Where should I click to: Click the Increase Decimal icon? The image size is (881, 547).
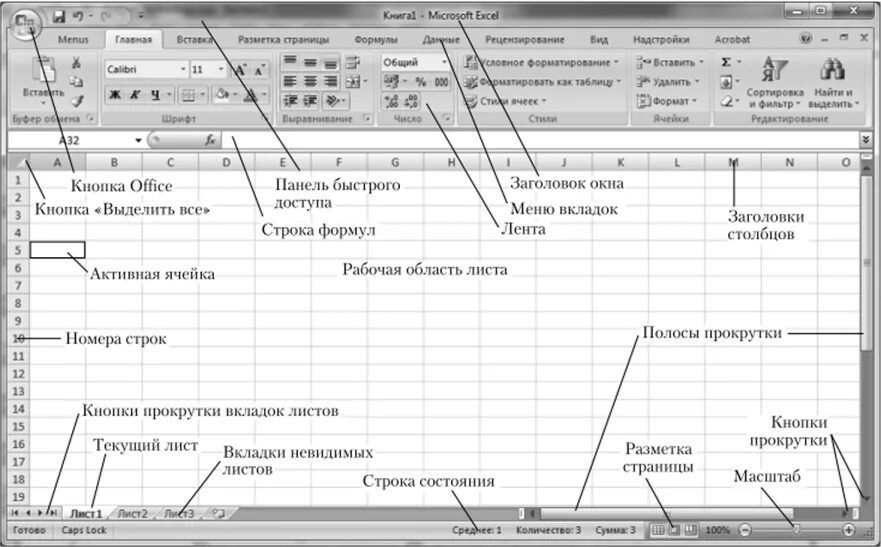coord(392,101)
